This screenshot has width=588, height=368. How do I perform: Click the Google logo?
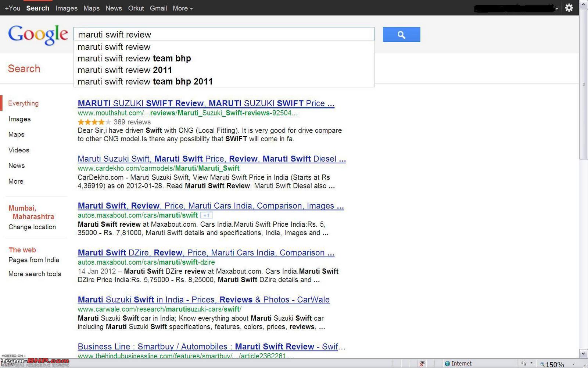click(x=38, y=35)
